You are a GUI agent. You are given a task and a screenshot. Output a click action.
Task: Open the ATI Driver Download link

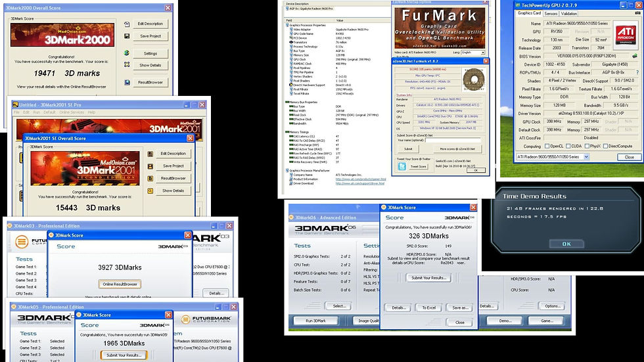[x=360, y=183]
